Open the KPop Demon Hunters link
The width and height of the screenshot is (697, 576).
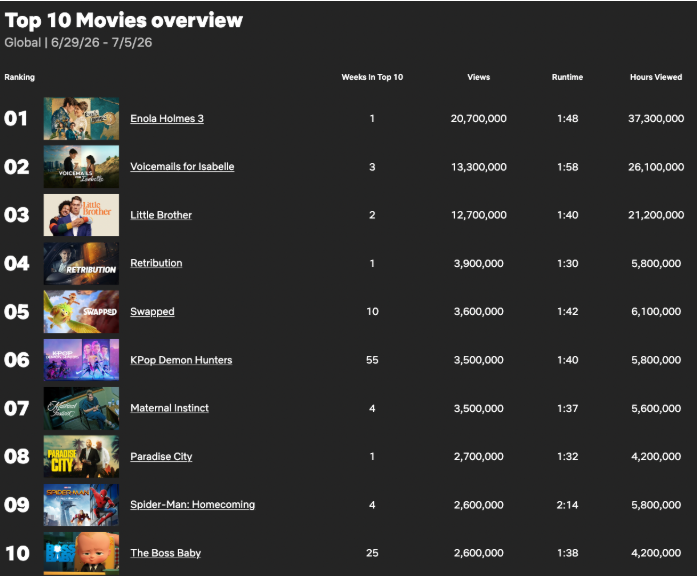[181, 360]
